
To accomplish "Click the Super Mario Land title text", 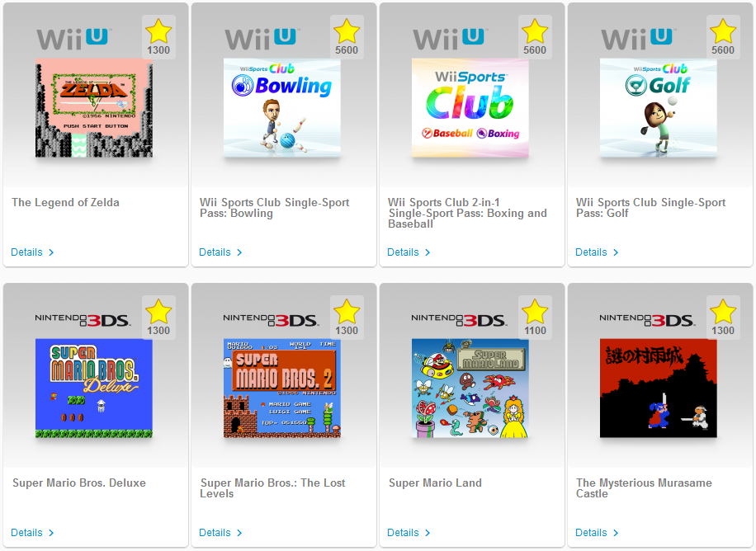I will (x=436, y=483).
